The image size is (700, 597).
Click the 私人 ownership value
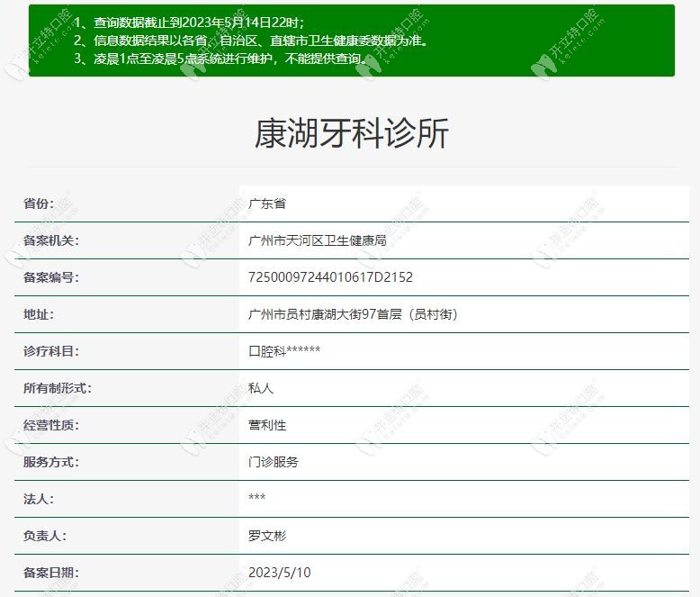tap(261, 388)
